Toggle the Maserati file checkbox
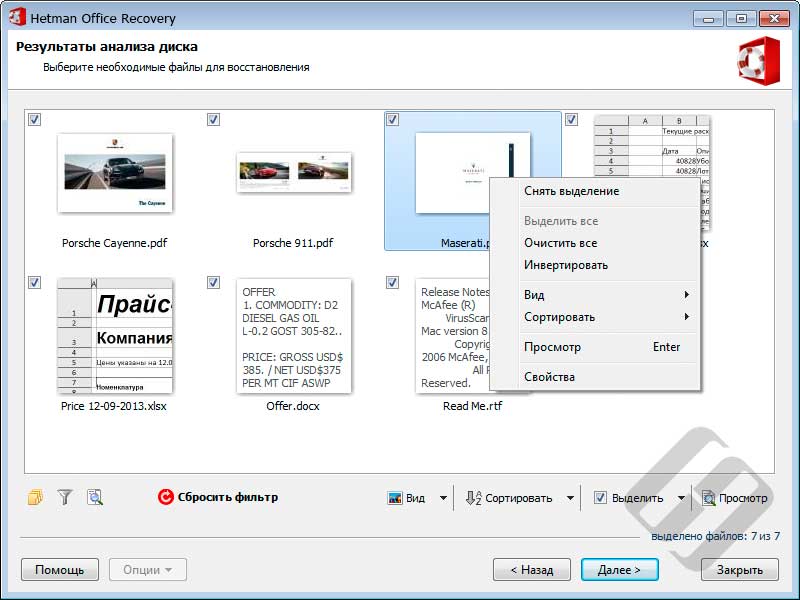This screenshot has width=800, height=600. point(392,119)
